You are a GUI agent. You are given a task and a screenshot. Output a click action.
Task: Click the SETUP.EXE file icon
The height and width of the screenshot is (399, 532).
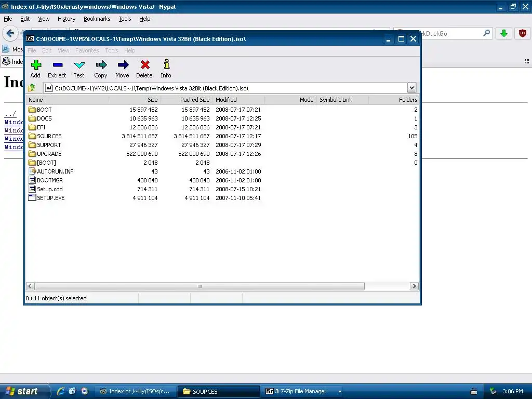pos(32,197)
